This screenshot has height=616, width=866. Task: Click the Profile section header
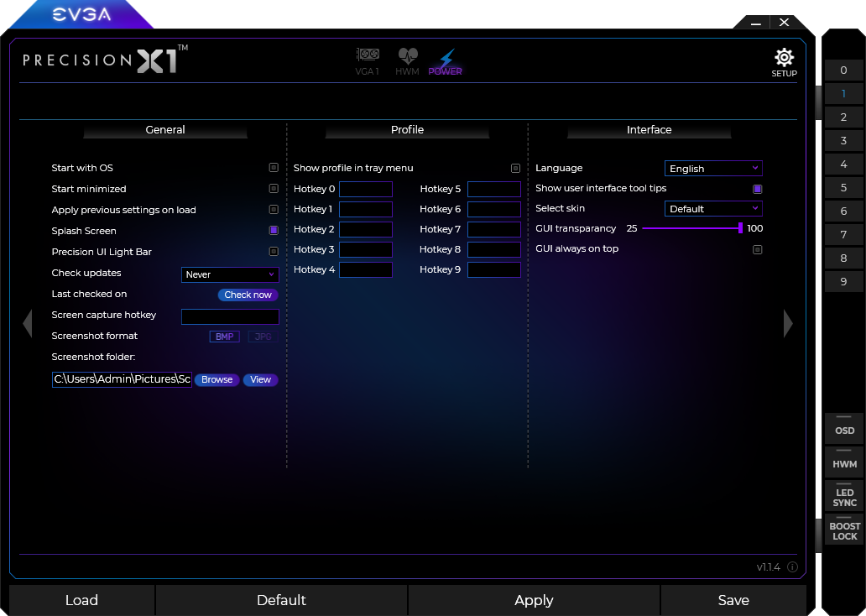407,130
